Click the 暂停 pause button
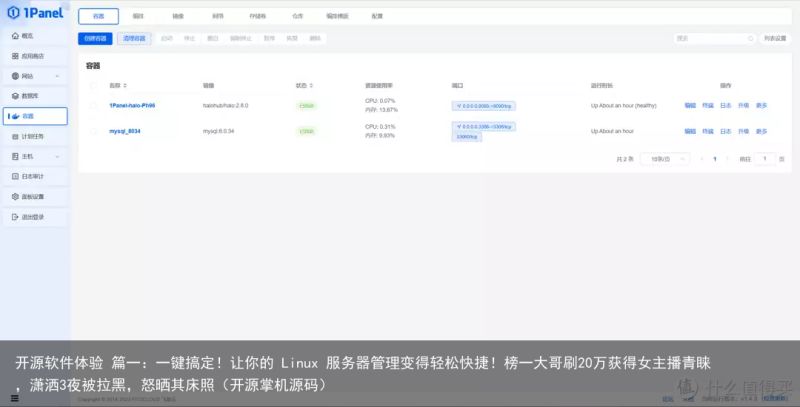The image size is (800, 407). 269,38
